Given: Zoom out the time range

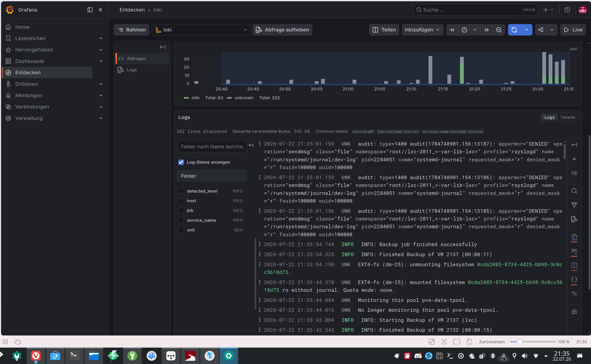Looking at the screenshot, I should [499, 30].
